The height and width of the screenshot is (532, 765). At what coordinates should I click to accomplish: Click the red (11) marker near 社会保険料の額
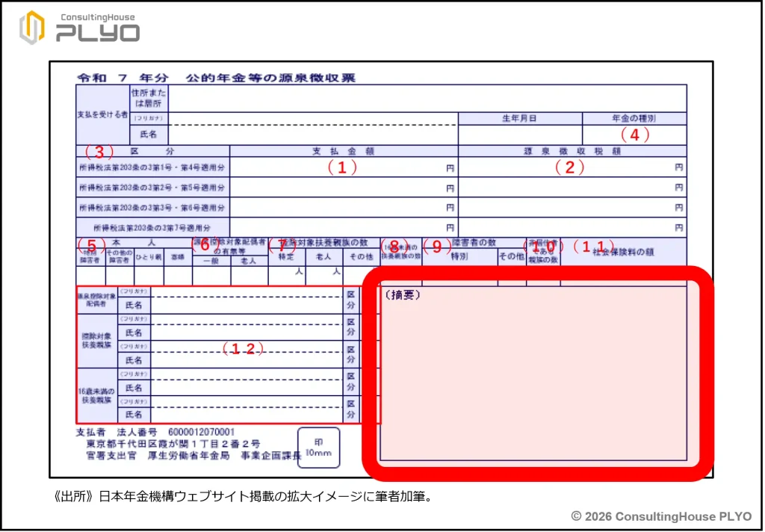(x=594, y=246)
